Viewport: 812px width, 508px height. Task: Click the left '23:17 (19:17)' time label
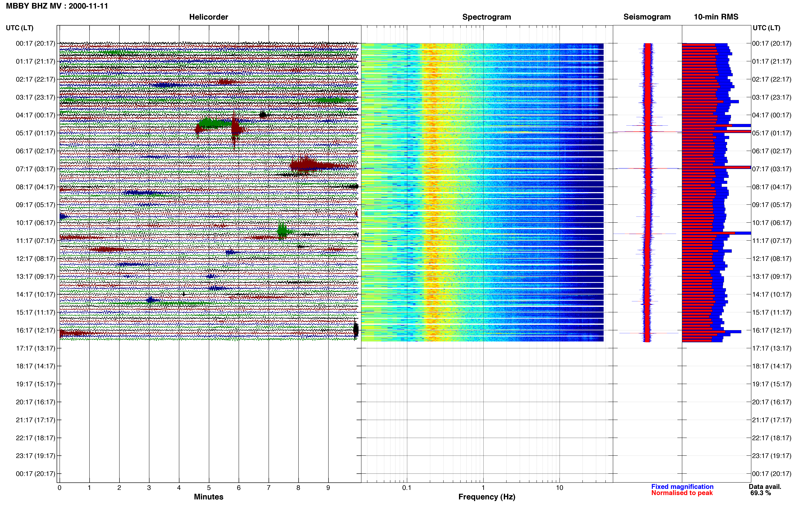tap(36, 456)
